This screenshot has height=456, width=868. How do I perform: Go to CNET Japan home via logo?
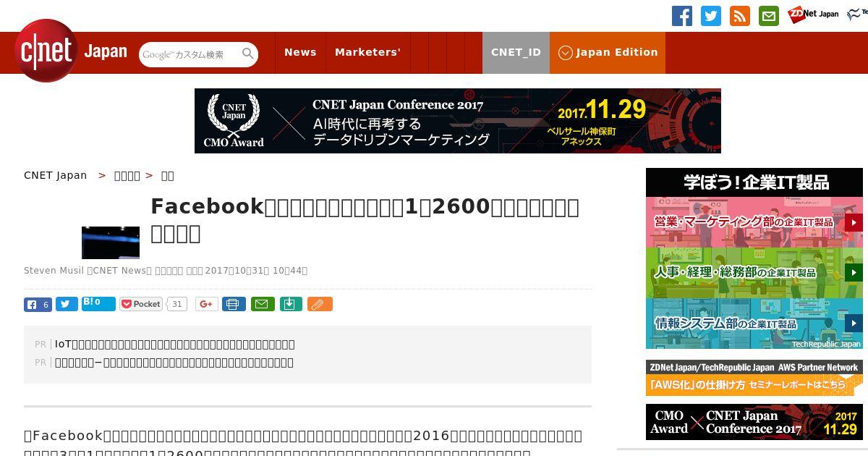coord(71,51)
